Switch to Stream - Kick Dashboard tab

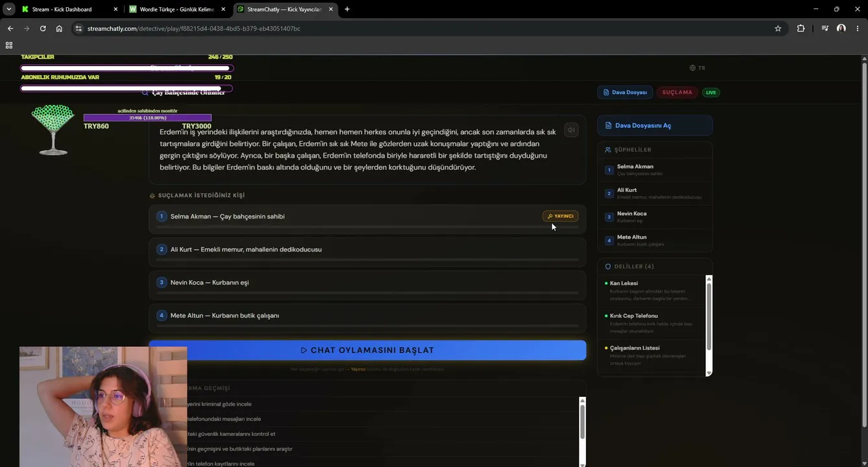point(69,9)
